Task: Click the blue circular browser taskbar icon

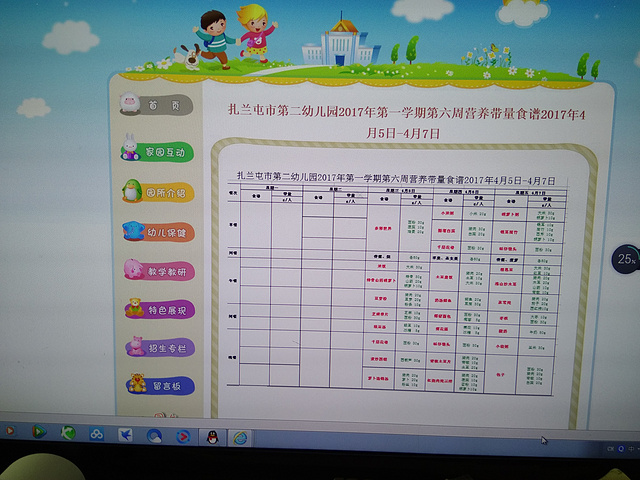Action: pos(155,436)
